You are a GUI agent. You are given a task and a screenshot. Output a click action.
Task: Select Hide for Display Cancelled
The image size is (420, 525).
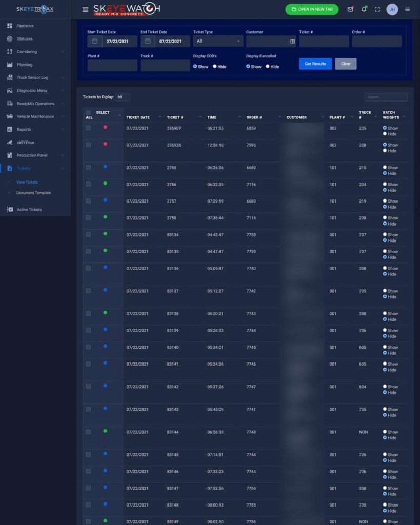[268, 66]
